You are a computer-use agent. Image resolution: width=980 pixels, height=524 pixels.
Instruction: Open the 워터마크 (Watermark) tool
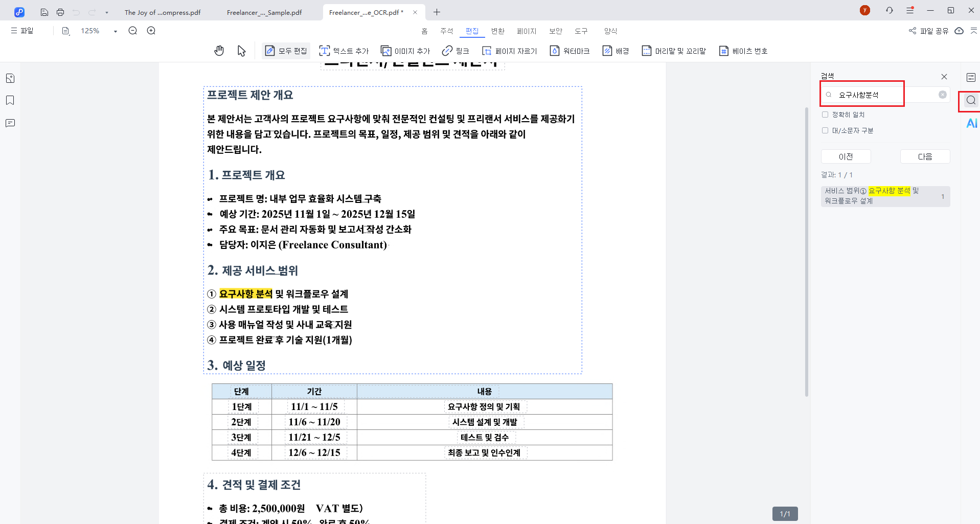[569, 51]
